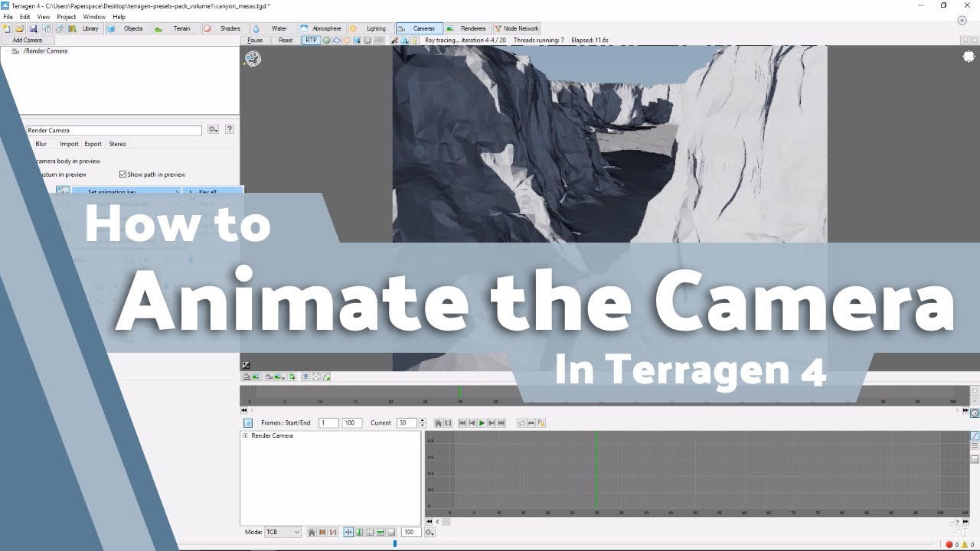Switch to the Shaders layout
This screenshot has width=980, height=551.
tap(225, 28)
